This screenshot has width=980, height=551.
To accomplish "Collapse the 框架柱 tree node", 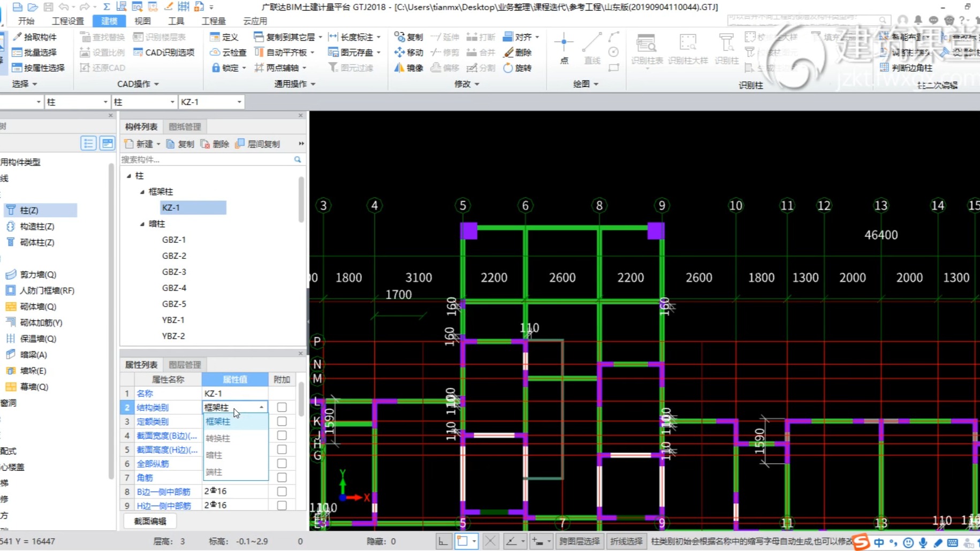I will (142, 192).
